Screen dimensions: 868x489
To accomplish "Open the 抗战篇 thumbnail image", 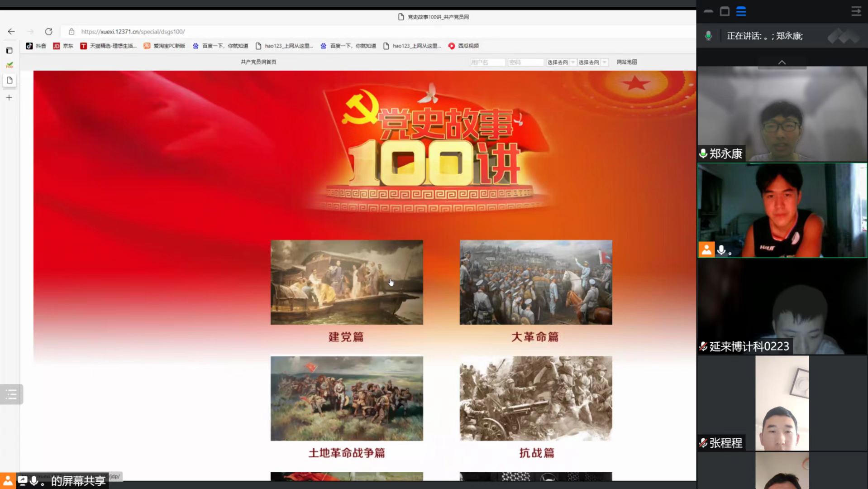I will pos(536,398).
